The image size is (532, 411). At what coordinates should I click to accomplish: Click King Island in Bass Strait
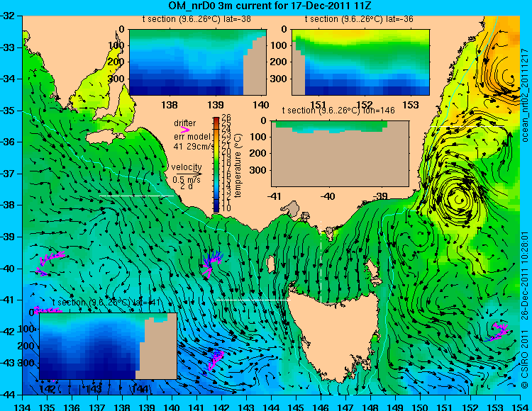271,264
